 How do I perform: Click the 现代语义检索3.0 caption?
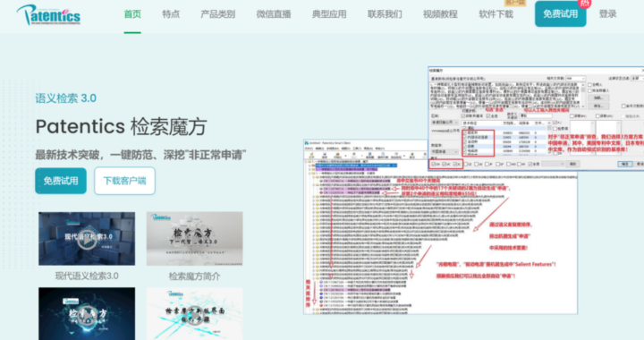(87, 276)
